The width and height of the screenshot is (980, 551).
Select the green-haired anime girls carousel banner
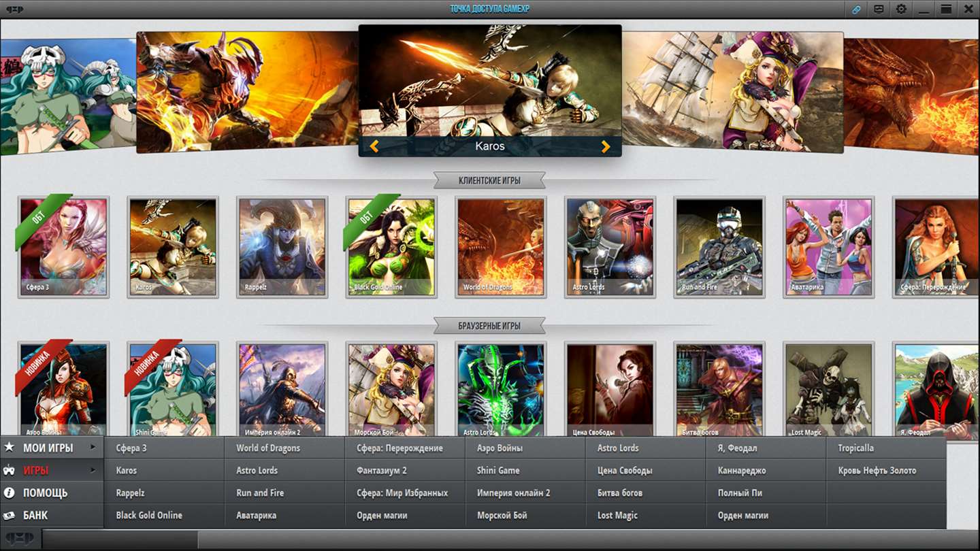point(68,97)
